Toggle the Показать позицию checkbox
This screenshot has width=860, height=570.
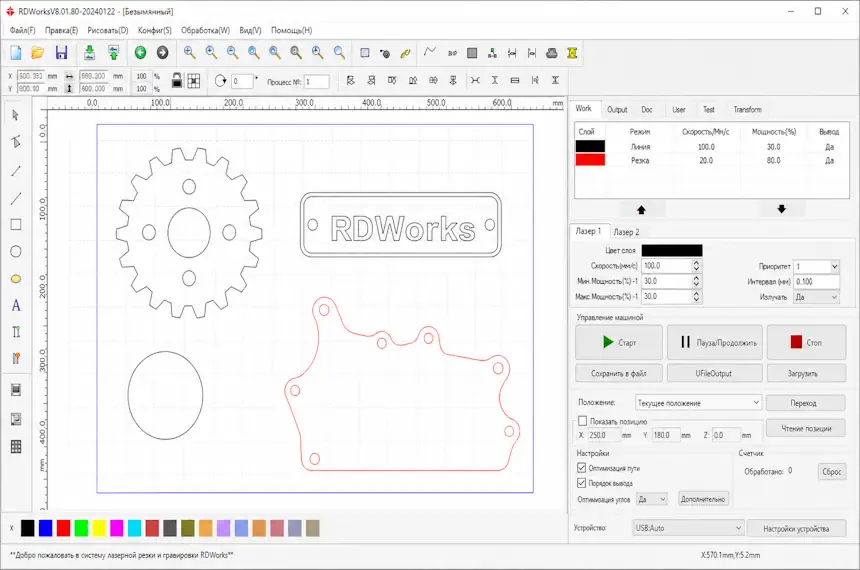point(582,421)
